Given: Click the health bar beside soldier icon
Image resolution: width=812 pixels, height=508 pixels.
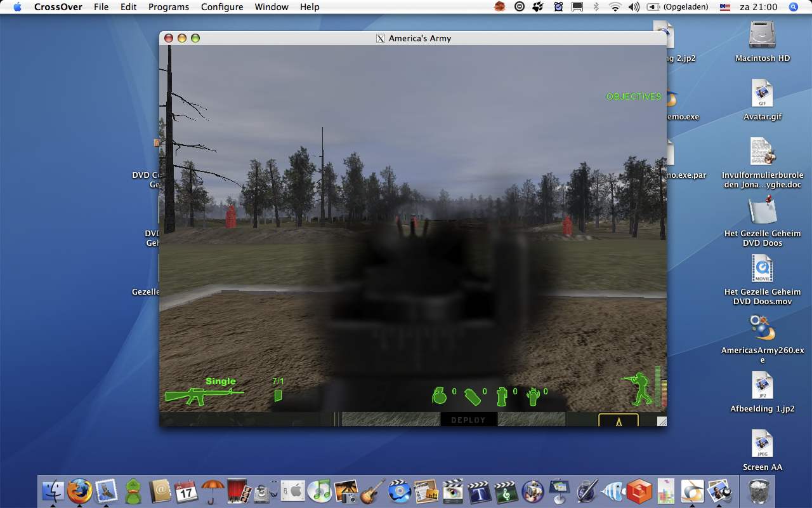Looking at the screenshot, I should 658,386.
